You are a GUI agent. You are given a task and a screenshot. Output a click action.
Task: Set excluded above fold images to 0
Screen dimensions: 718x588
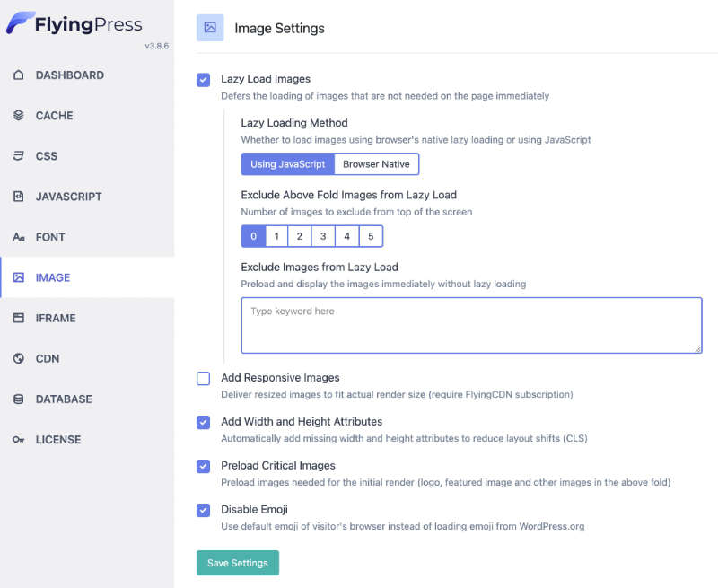[253, 236]
